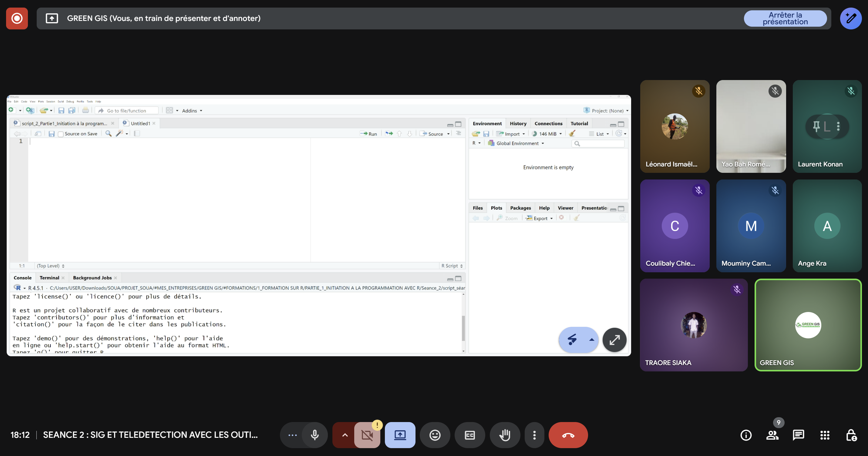Open the Packages tab
Screen dimensions: 868x456
tap(520, 208)
